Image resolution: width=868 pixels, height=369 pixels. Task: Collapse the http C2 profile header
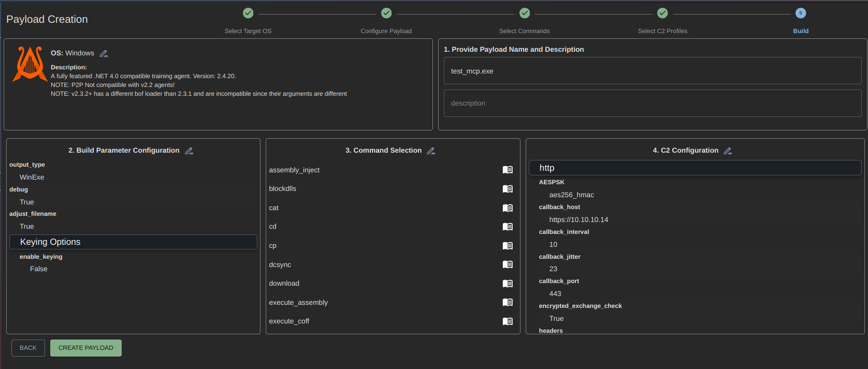click(x=695, y=168)
